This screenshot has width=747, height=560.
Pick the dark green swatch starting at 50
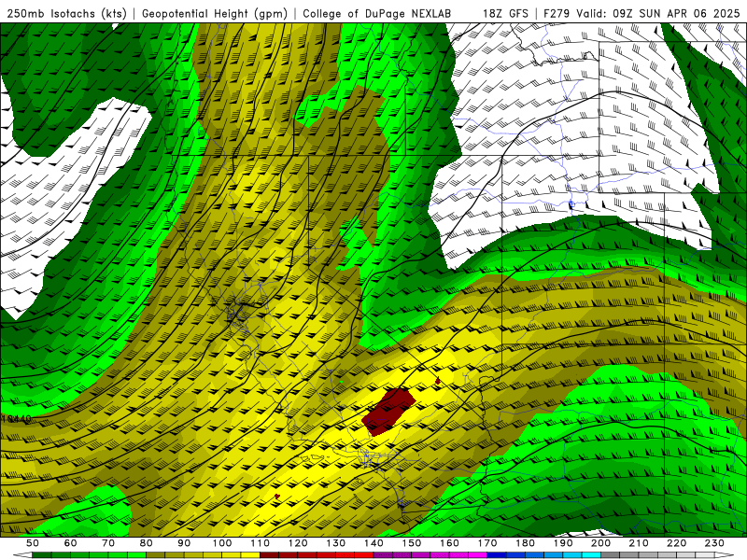pos(42,555)
